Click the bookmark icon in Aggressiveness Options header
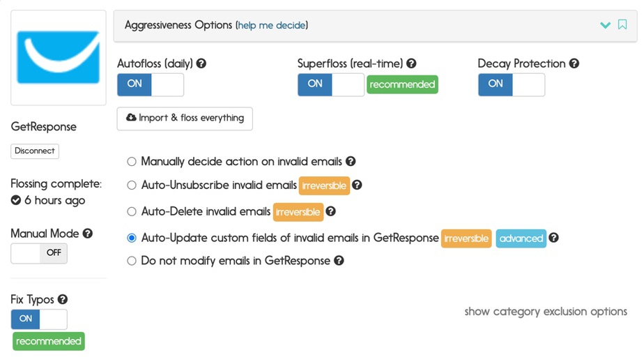 click(x=622, y=24)
